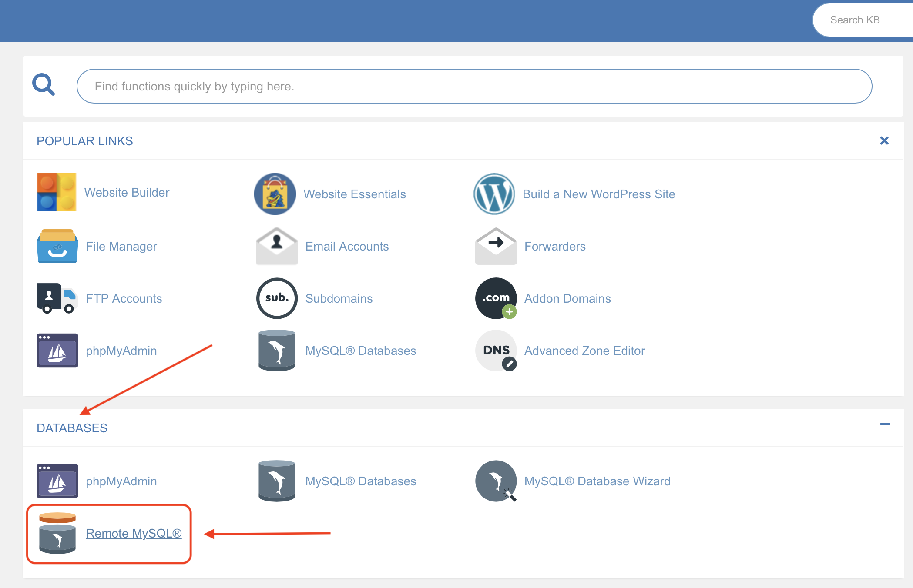
Task: Click the Remote MySQL link
Action: click(134, 534)
